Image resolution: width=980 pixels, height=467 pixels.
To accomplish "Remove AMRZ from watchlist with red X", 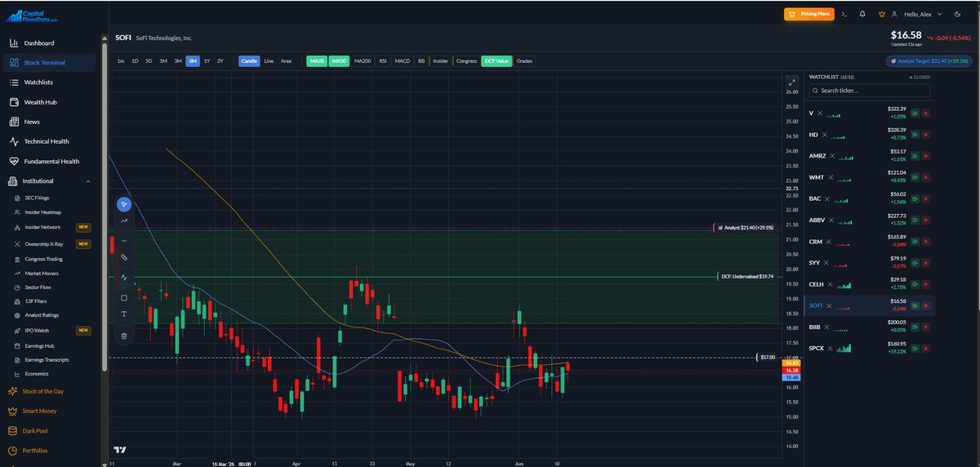I will [926, 155].
